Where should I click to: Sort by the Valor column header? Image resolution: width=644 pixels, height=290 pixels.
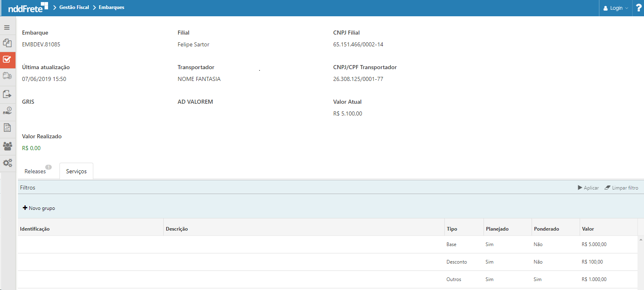click(588, 229)
